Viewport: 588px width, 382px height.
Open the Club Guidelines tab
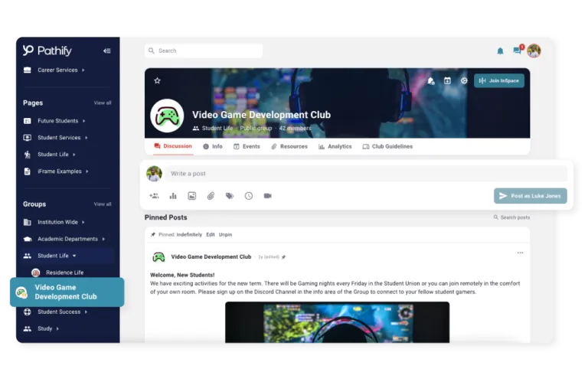387,146
